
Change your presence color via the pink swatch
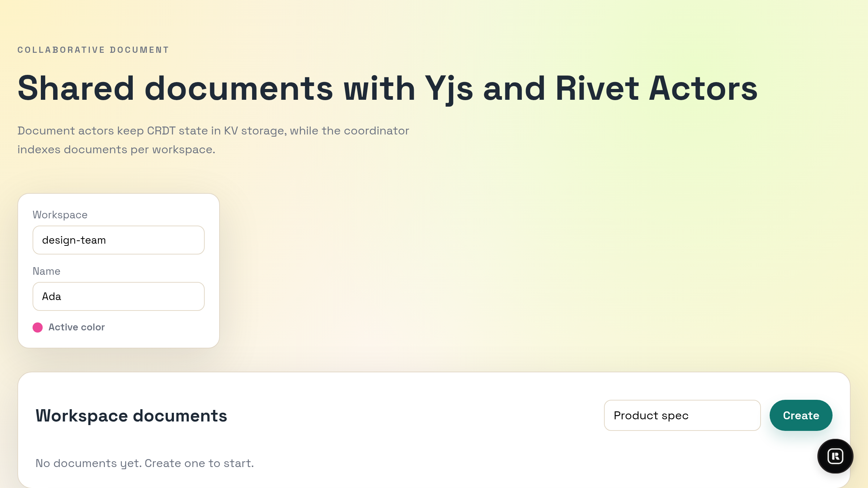38,328
